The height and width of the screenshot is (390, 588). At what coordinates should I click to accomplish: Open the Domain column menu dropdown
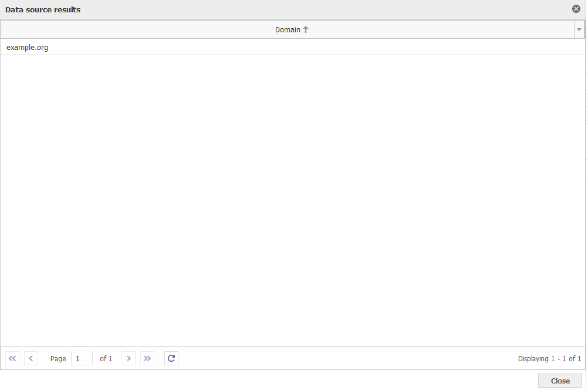(x=579, y=29)
